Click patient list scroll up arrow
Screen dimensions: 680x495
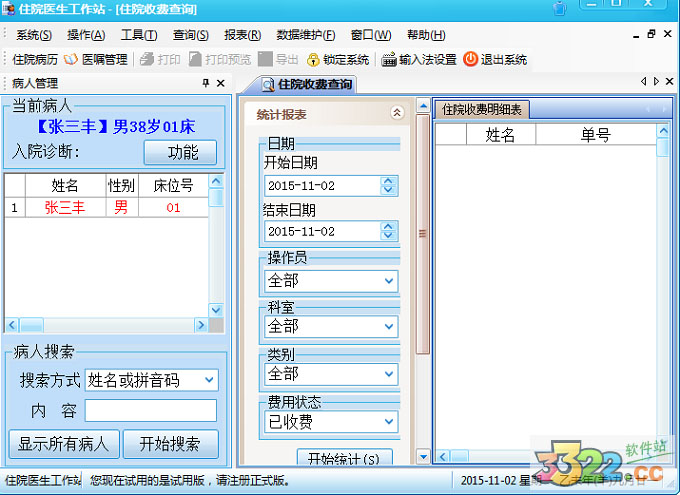click(216, 180)
